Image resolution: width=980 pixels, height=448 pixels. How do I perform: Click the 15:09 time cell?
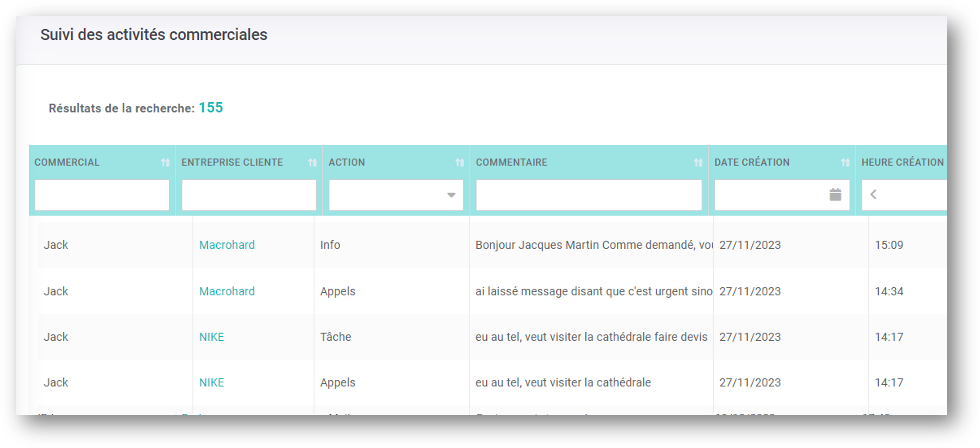[x=889, y=245]
